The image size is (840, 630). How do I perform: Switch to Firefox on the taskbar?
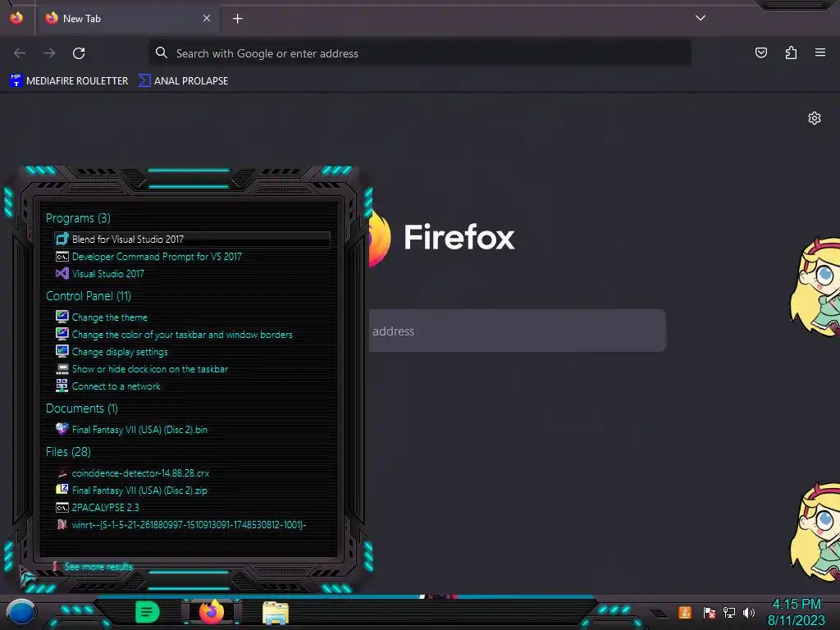tap(212, 612)
